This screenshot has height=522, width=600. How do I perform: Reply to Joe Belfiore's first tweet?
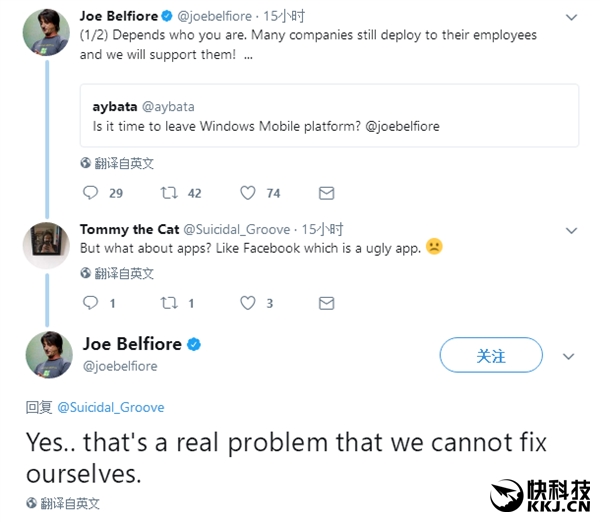[91, 193]
